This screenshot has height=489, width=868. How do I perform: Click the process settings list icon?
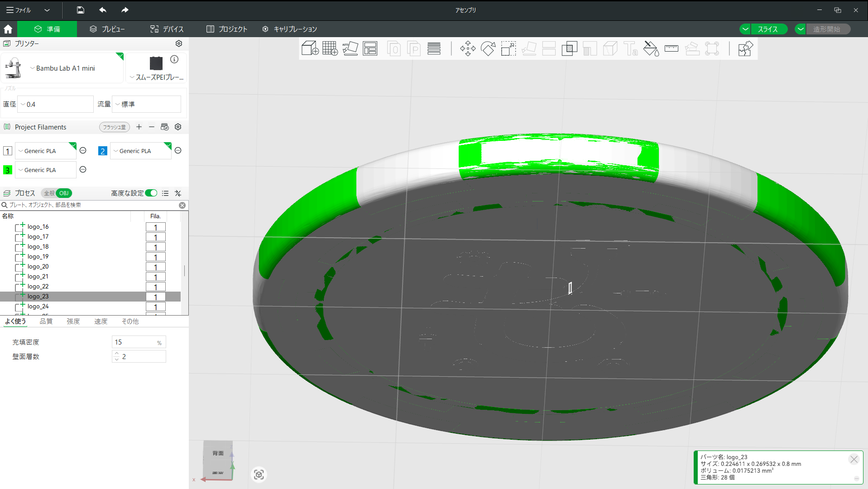tap(165, 193)
